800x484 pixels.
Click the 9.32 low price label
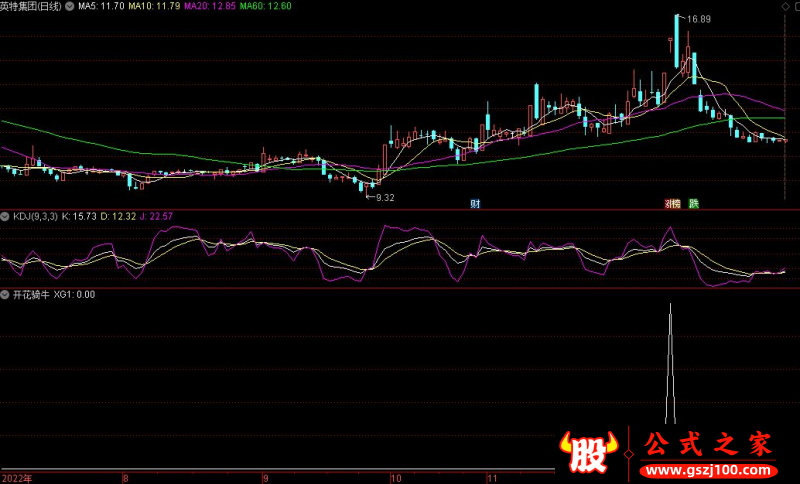[385, 198]
